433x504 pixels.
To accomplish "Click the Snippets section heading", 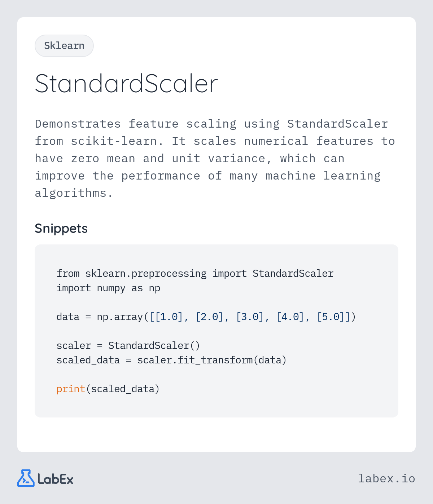I will (x=61, y=229).
